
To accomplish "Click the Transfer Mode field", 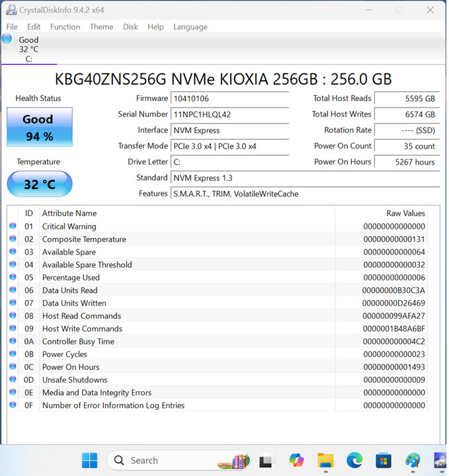I will click(229, 146).
